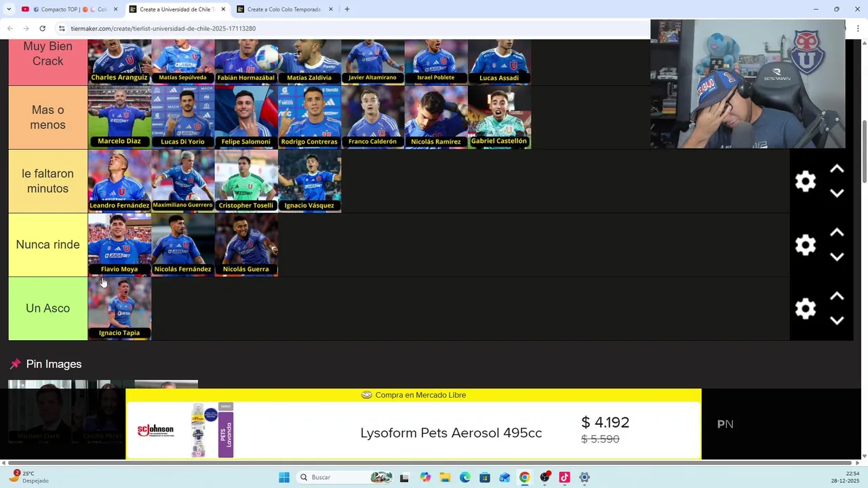
Task: Move 'le faltaron minutos' tier up
Action: point(837,169)
